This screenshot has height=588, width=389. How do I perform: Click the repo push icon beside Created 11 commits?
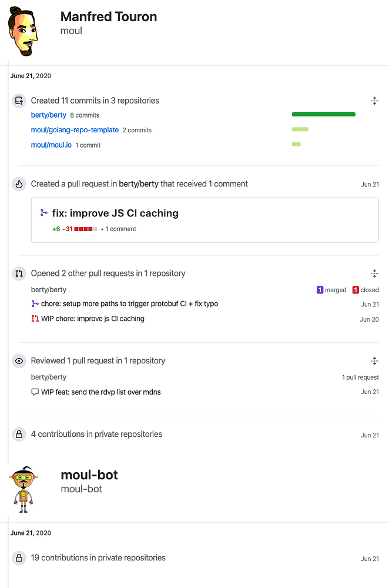[19, 101]
